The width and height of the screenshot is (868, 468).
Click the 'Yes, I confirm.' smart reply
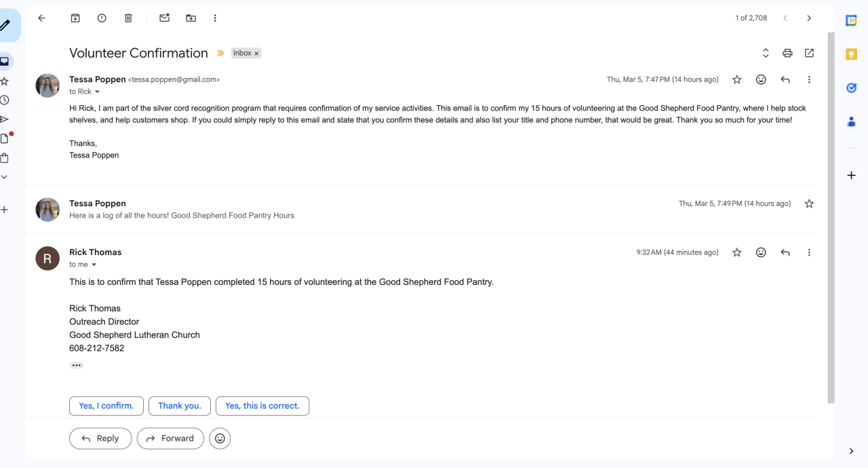pos(106,406)
